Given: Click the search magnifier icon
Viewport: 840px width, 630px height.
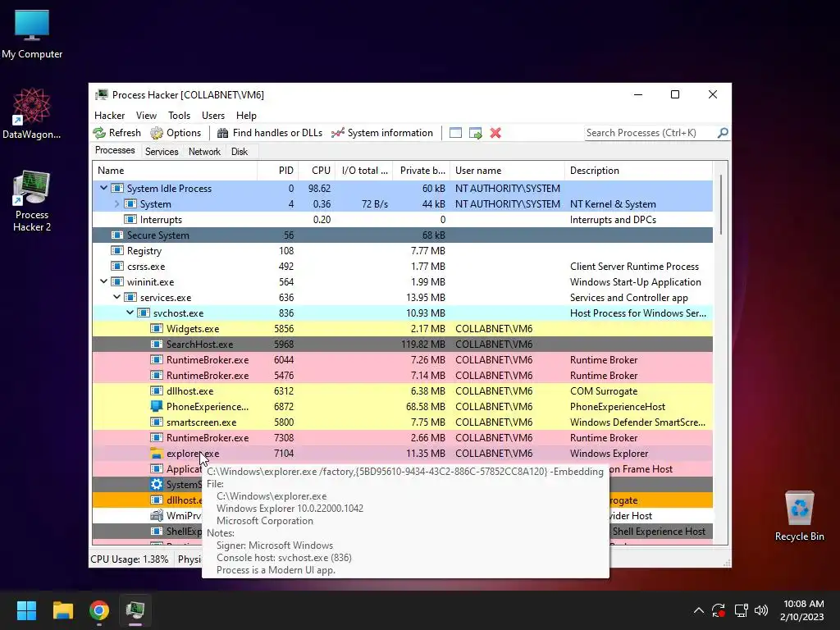Looking at the screenshot, I should tap(723, 132).
